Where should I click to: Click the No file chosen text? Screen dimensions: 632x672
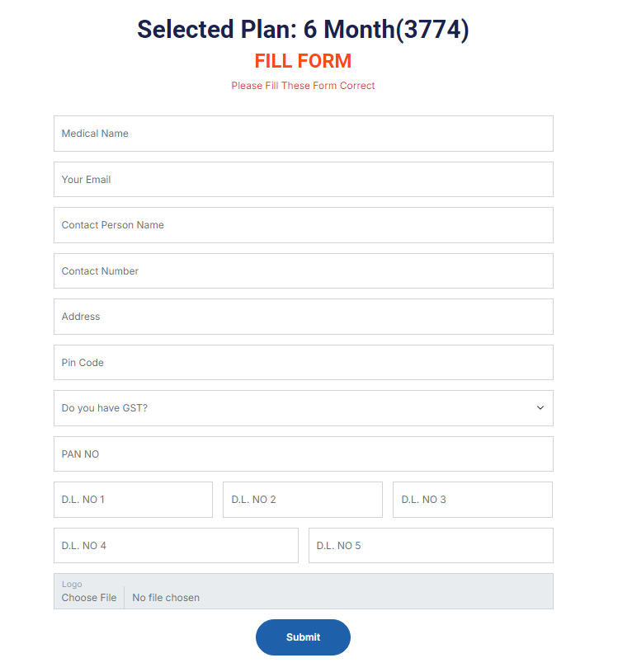click(x=166, y=598)
